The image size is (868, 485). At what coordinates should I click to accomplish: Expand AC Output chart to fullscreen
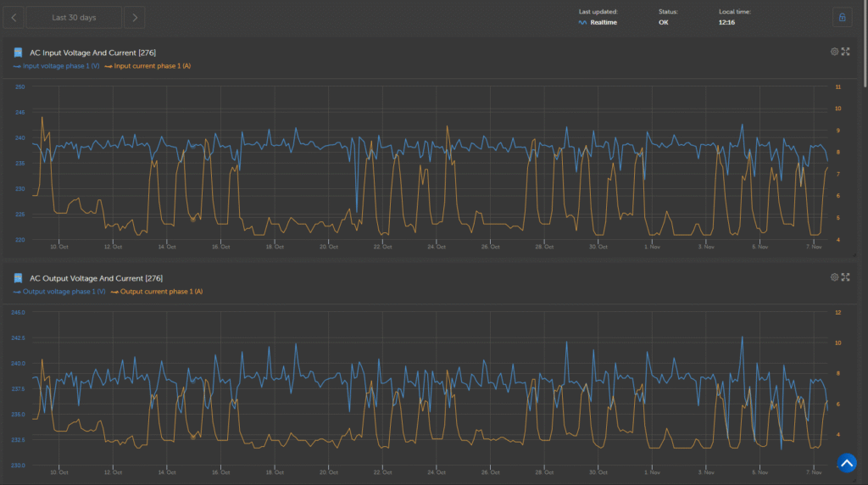tap(845, 277)
